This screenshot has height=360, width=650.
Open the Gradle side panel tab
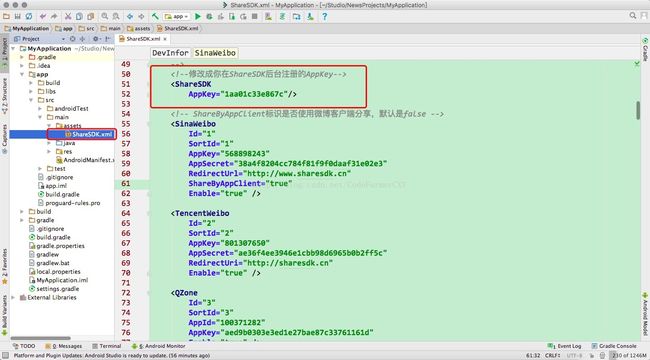point(645,49)
